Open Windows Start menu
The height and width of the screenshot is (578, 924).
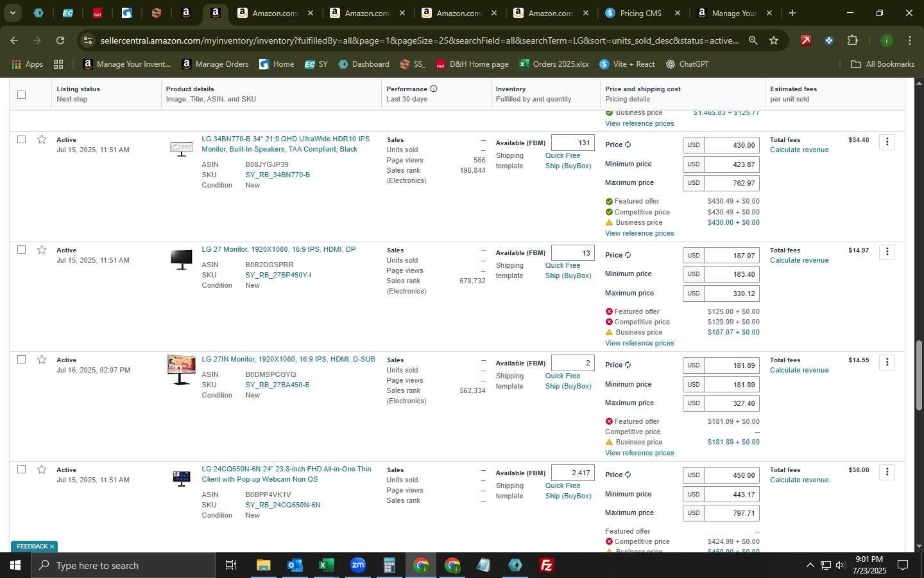[x=15, y=565]
